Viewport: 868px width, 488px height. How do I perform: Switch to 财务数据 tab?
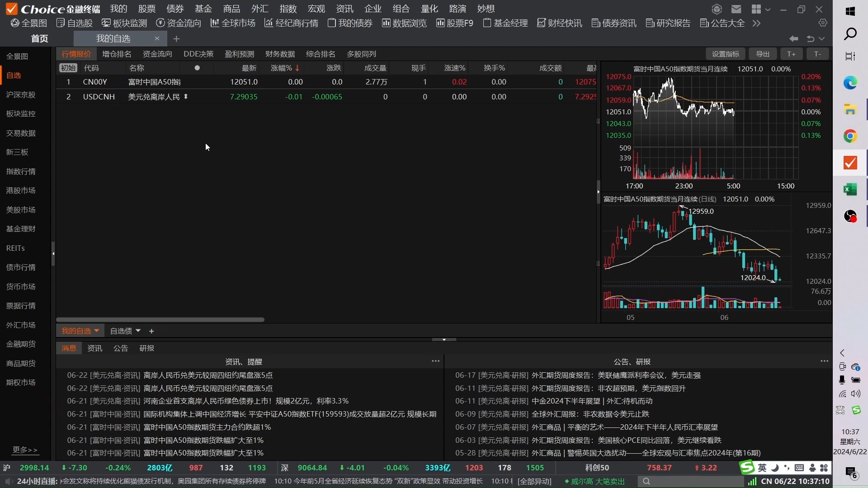280,54
